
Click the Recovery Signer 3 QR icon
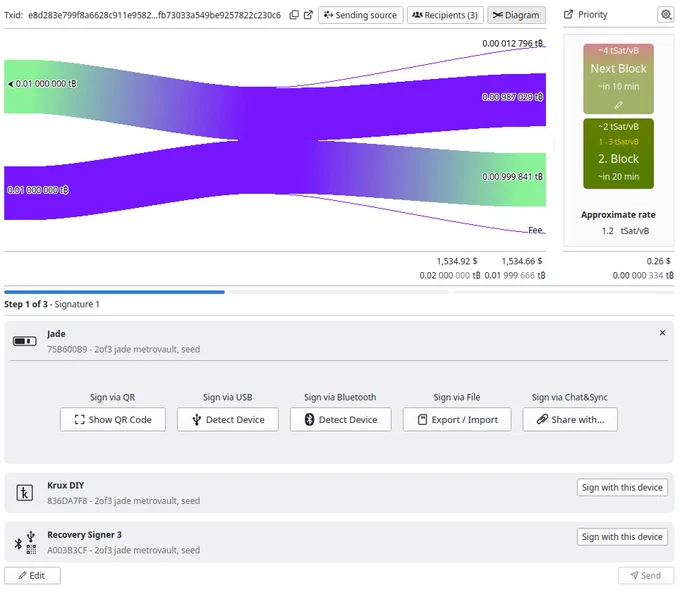(x=31, y=550)
